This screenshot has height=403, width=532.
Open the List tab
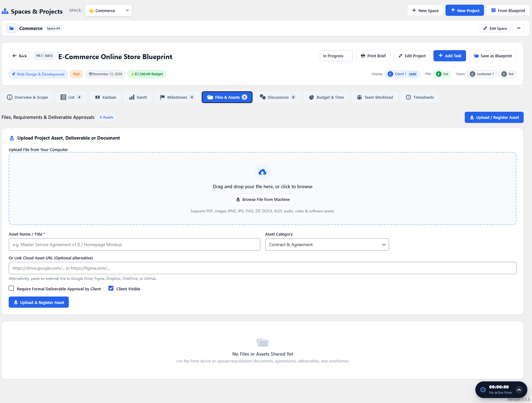(71, 97)
